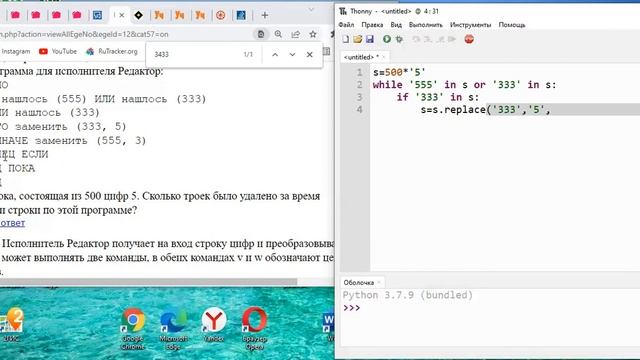Viewport: 640px width, 360px height.
Task: Place cursor at end of line 4
Action: point(551,109)
